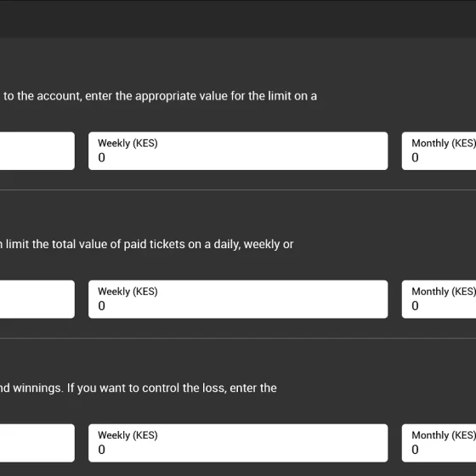Click the Weekly (KES) label in loss section
Viewport: 476px width, 476px height.
[127, 435]
